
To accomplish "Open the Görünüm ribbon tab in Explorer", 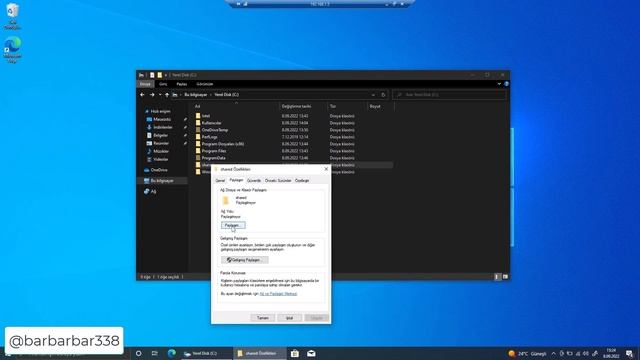I will tap(204, 84).
